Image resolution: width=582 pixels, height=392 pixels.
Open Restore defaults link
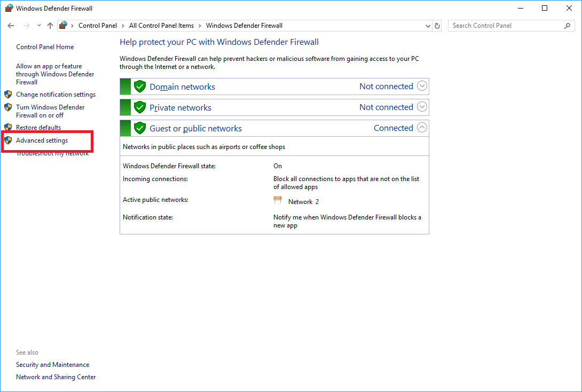click(38, 127)
